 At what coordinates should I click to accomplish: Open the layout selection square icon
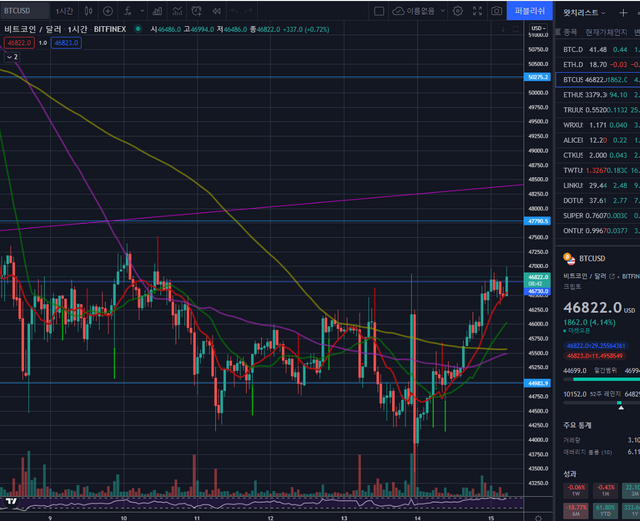379,11
